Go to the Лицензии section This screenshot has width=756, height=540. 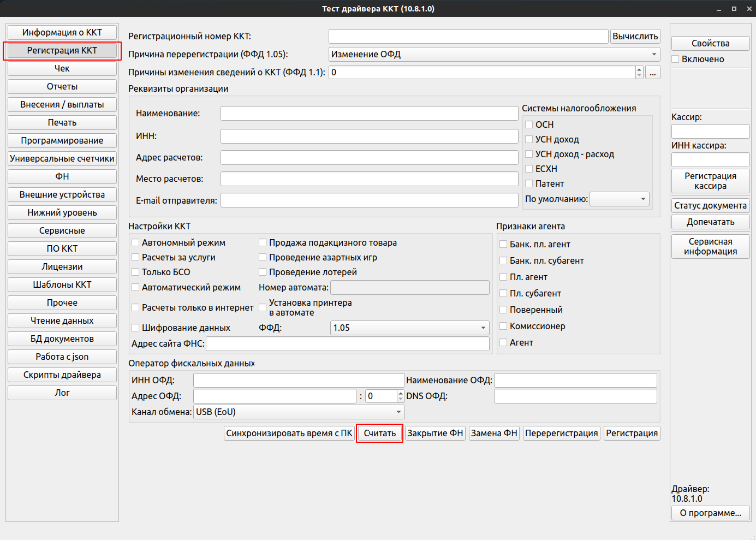(62, 267)
